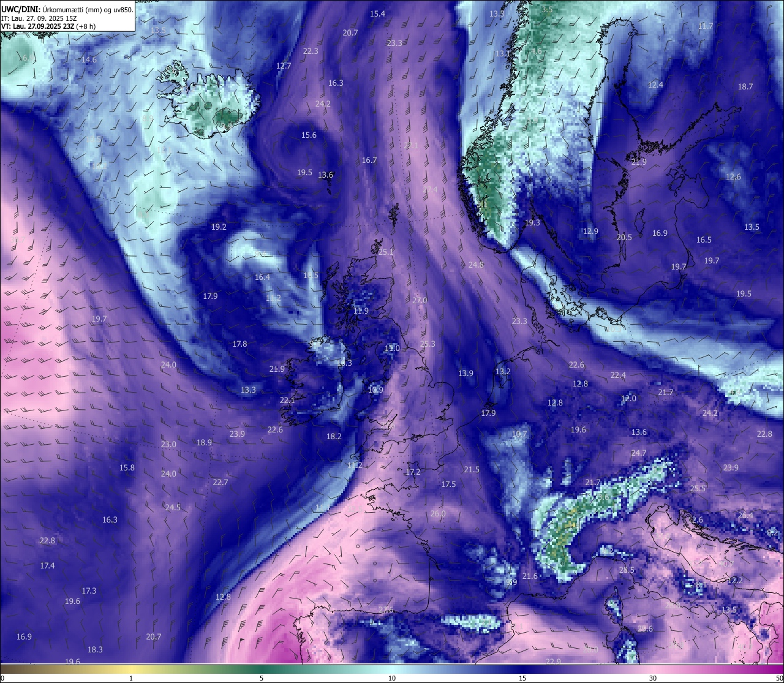Click the map value 16.4
Screen dimensions: 784x683
click(x=262, y=277)
